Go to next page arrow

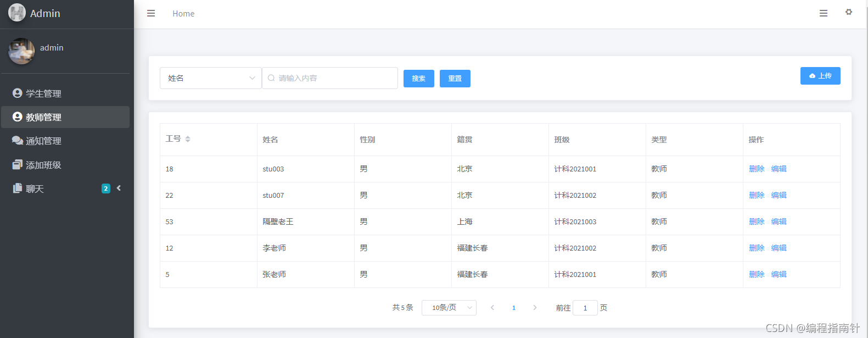(x=535, y=308)
